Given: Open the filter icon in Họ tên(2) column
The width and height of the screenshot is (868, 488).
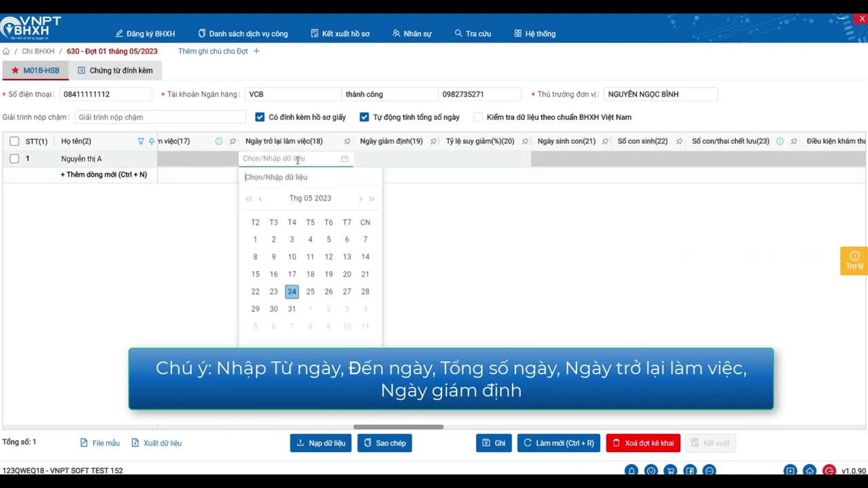Looking at the screenshot, I should click(x=141, y=141).
